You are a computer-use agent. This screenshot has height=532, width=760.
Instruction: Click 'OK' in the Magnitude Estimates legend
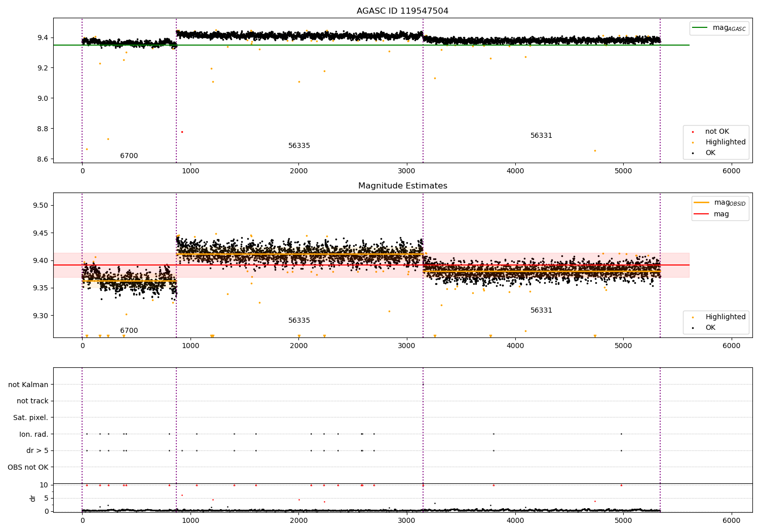(x=710, y=328)
